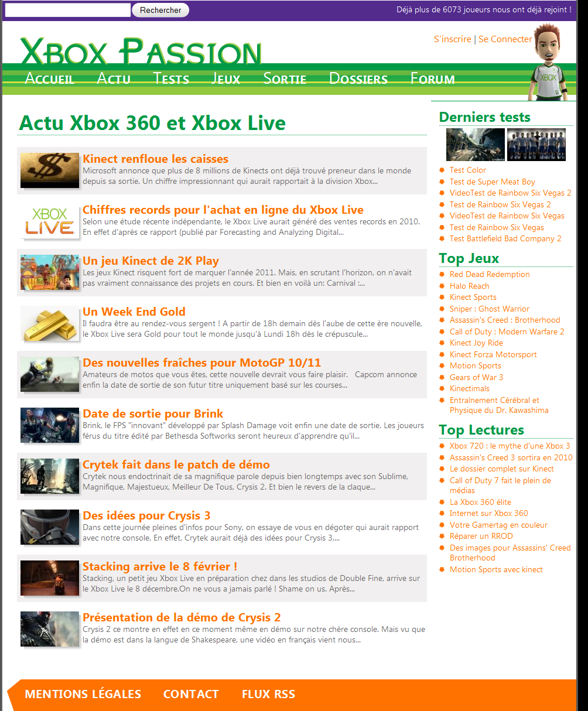Screen dimensions: 588x711
Task: Open Un Week End Gold article
Action: (134, 312)
